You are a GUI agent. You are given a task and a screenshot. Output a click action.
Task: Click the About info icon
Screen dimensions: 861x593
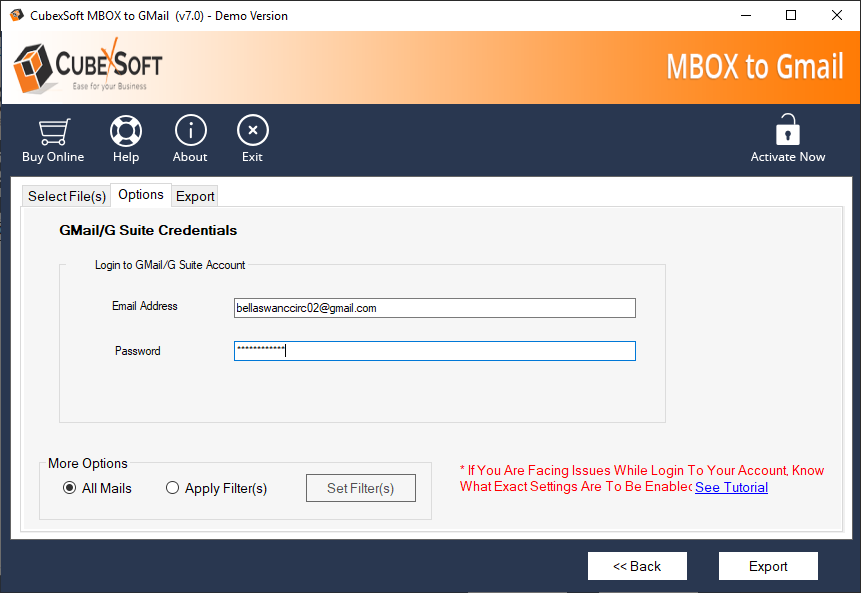190,132
